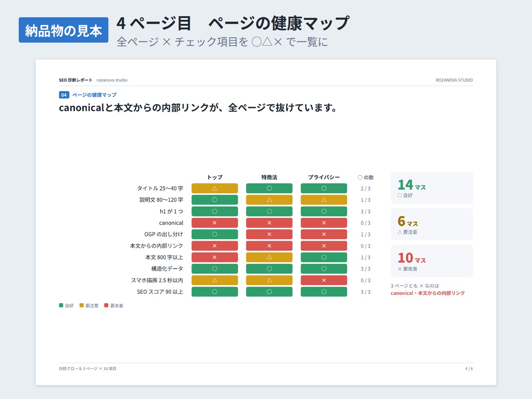Viewport: 532px width, 399px height.
Task: Click the 納品物の見本 blue badge
Action: (x=63, y=30)
